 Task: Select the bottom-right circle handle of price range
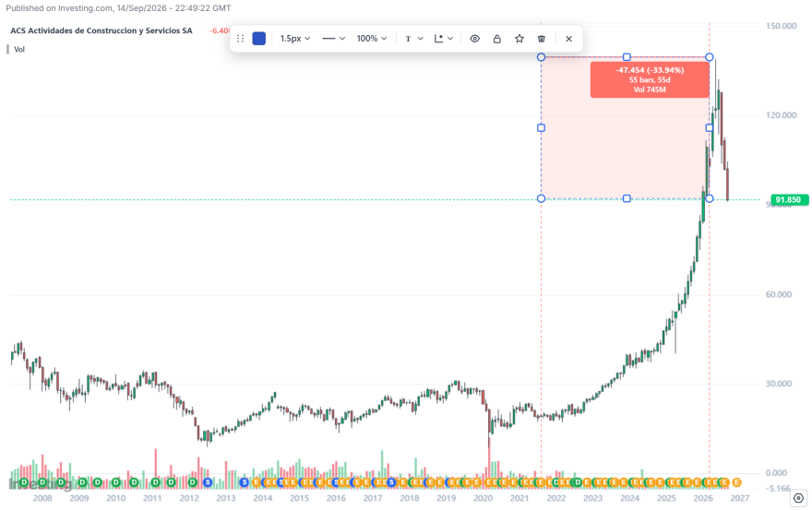coord(710,198)
